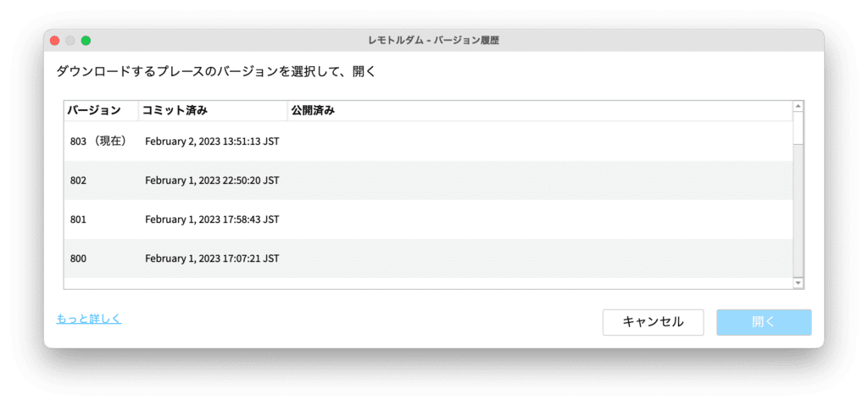Click the February 1, 2023 22:50:20 commit date
Image resolution: width=868 pixels, height=406 pixels.
[212, 181]
